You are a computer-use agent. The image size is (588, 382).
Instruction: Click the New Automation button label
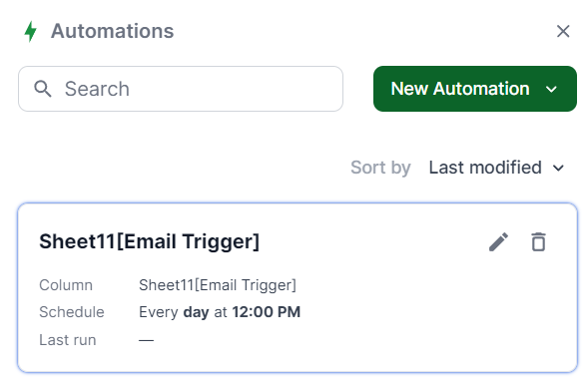[x=460, y=89]
